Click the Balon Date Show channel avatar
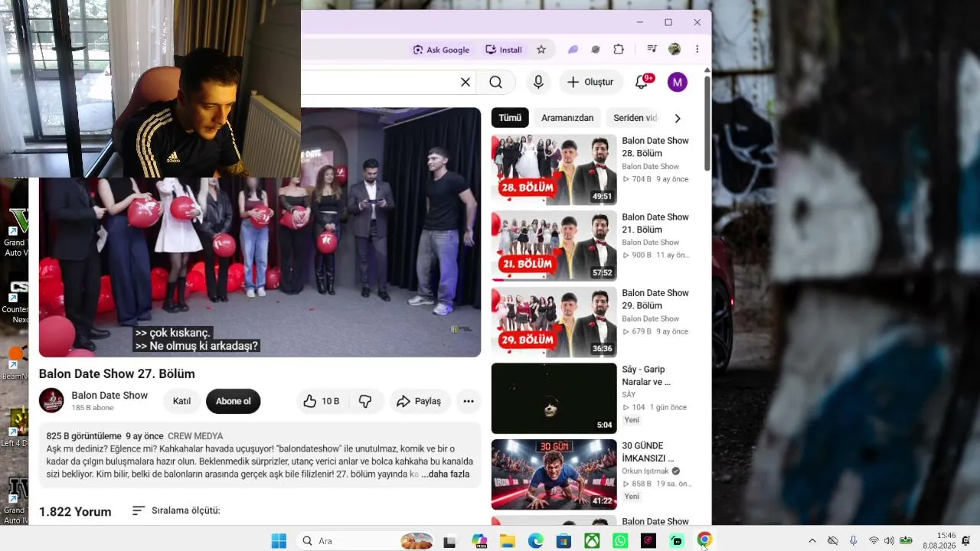The width and height of the screenshot is (980, 551). click(51, 400)
